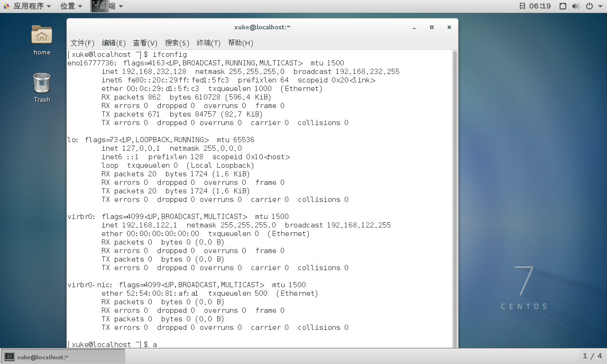Click the text TX packets 671
The height and width of the screenshot is (364, 607).
pos(131,114)
